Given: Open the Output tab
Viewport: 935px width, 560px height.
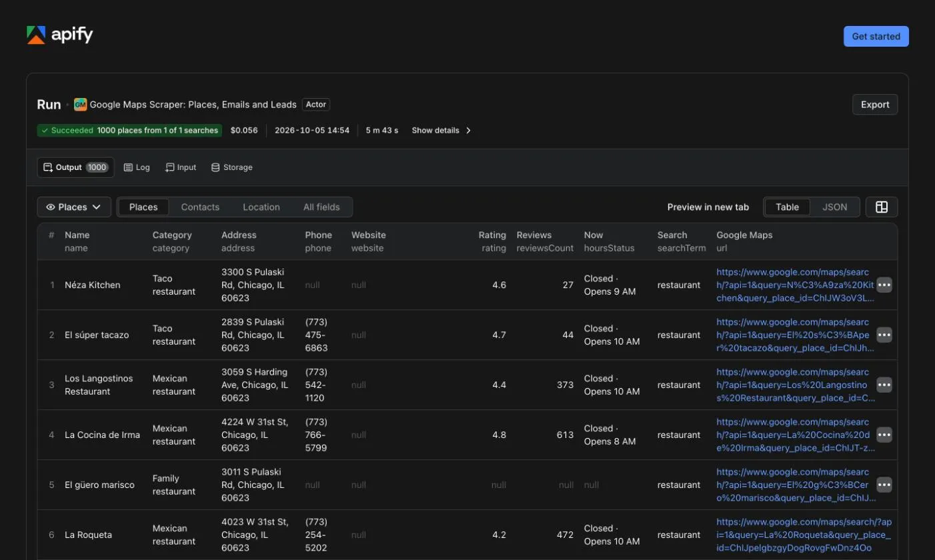Looking at the screenshot, I should [x=75, y=167].
